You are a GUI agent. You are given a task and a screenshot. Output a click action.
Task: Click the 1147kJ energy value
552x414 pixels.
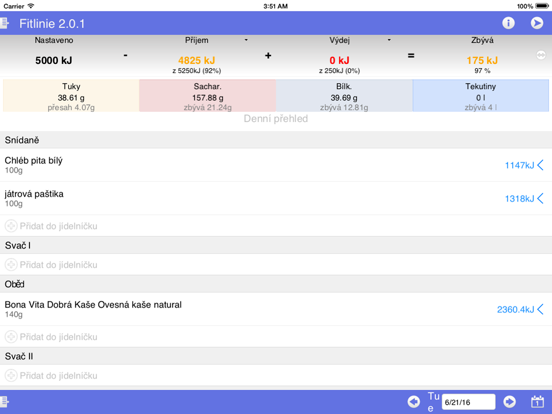520,165
